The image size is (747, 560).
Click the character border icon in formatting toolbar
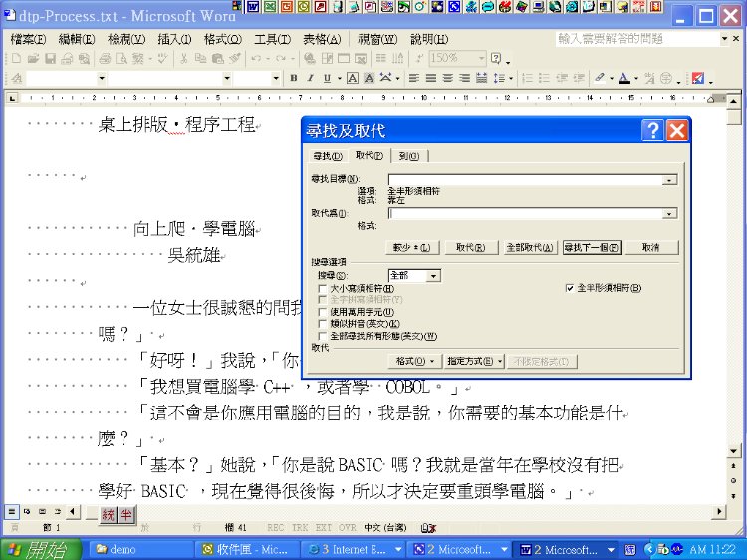point(352,78)
